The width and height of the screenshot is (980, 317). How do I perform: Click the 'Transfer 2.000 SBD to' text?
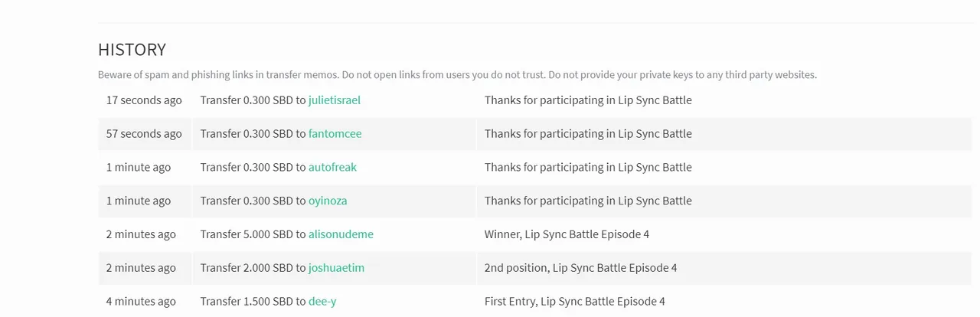[253, 269]
